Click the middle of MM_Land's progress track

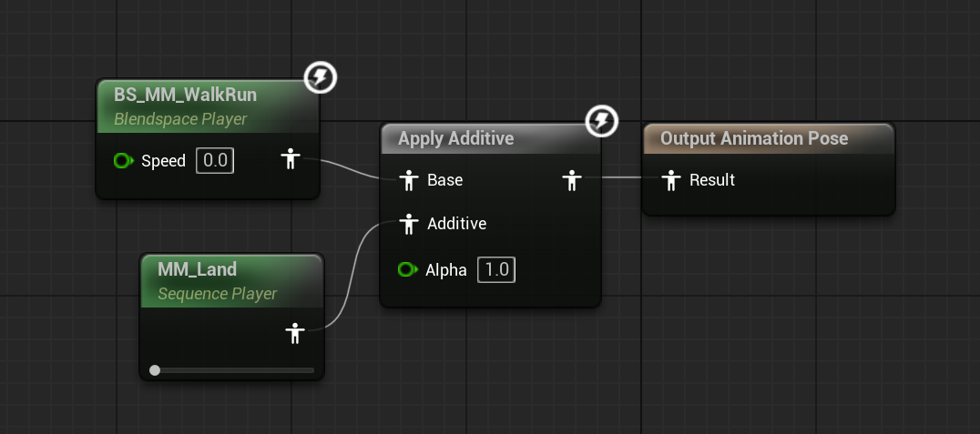click(x=232, y=370)
